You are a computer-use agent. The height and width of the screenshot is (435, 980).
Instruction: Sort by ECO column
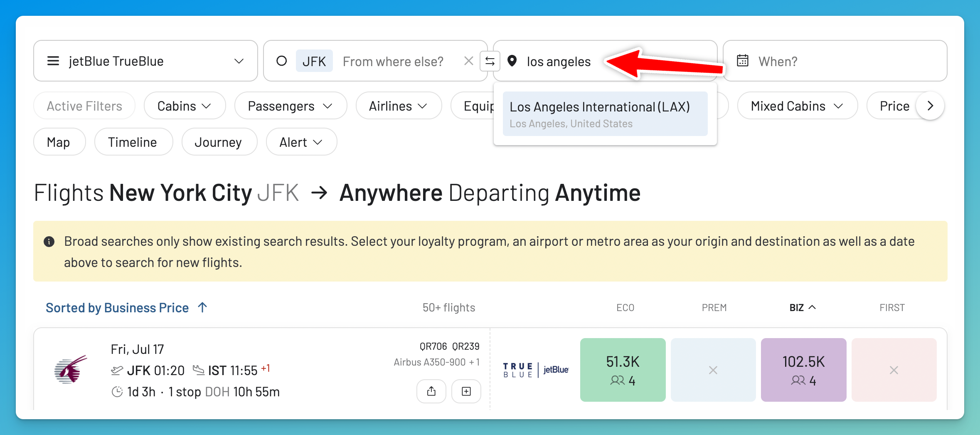tap(625, 308)
